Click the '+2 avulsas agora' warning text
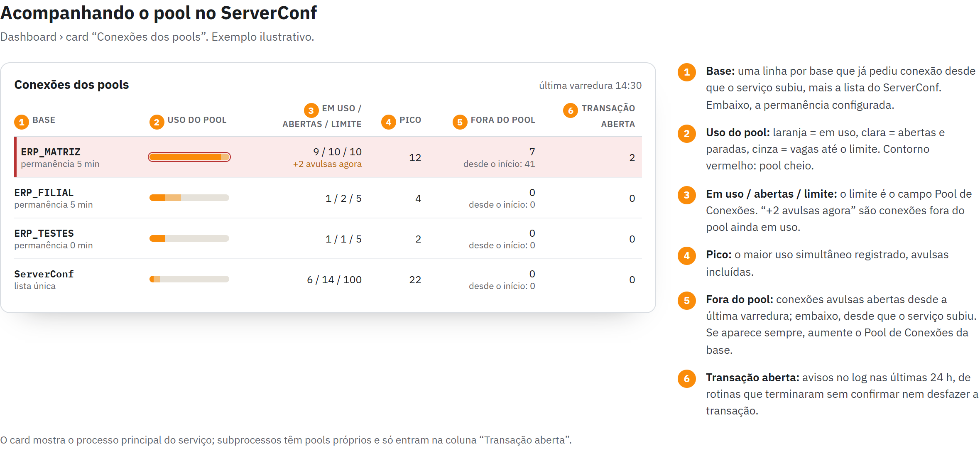 click(x=327, y=164)
